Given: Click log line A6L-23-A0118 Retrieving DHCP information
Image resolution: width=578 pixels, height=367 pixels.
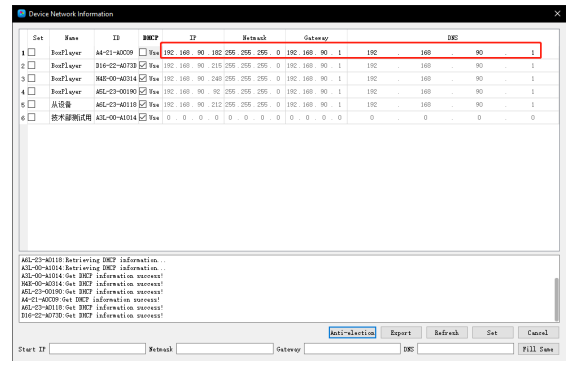Looking at the screenshot, I should point(93,260).
